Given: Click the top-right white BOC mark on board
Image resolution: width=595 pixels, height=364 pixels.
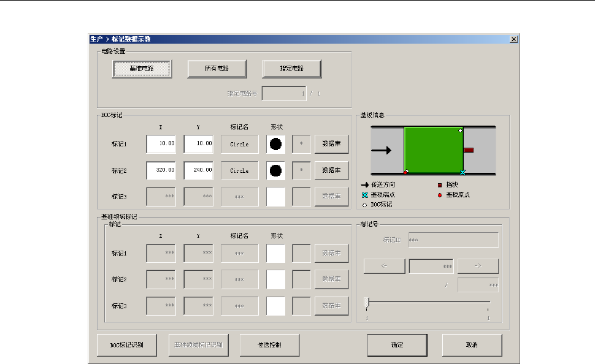Looking at the screenshot, I should pos(460,131).
